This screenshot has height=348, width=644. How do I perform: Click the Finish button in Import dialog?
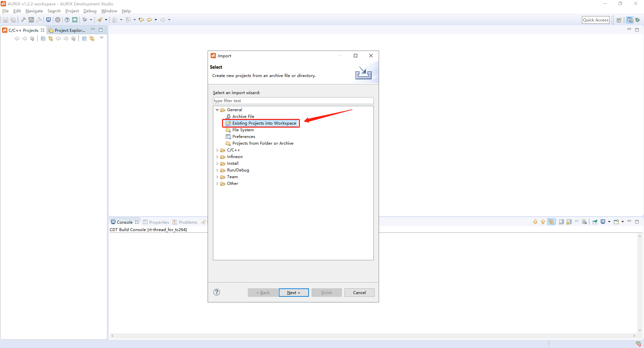click(x=326, y=292)
